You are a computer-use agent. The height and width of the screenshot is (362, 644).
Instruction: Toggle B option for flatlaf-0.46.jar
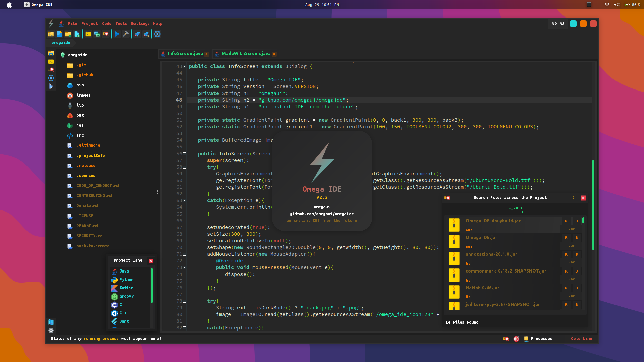(x=576, y=288)
